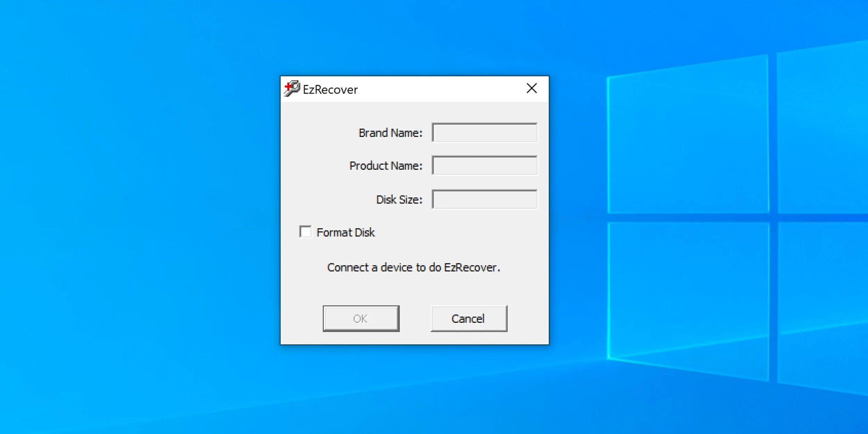Focus the Product Name text box
The image size is (868, 434).
click(x=484, y=166)
